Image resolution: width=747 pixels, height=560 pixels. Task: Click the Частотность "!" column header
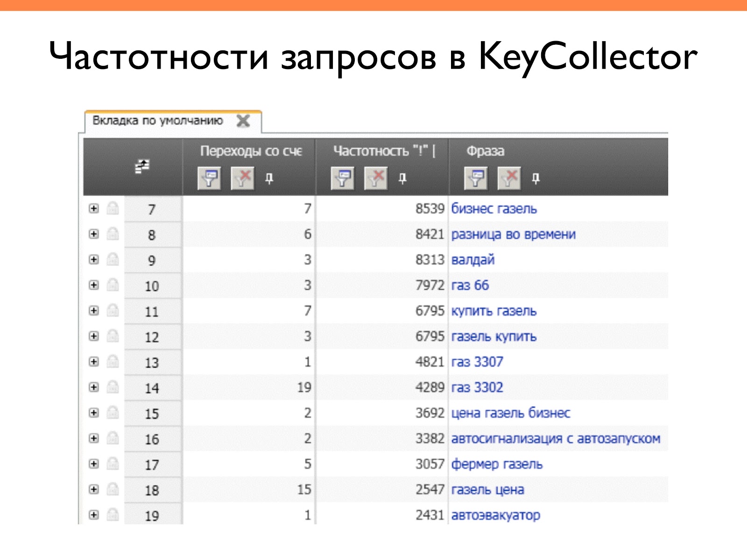tap(384, 151)
